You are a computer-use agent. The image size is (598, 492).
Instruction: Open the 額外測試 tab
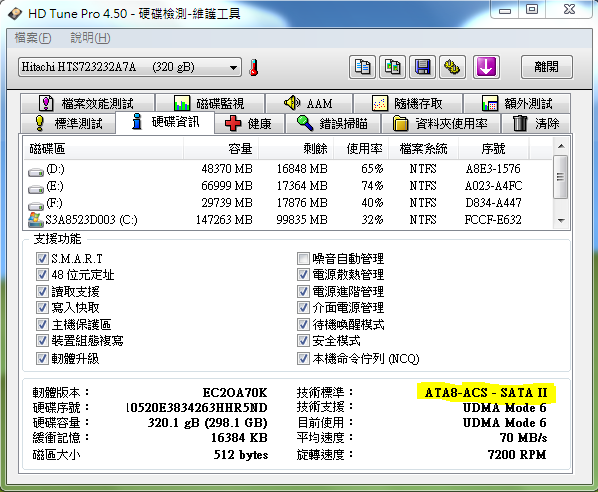point(517,103)
